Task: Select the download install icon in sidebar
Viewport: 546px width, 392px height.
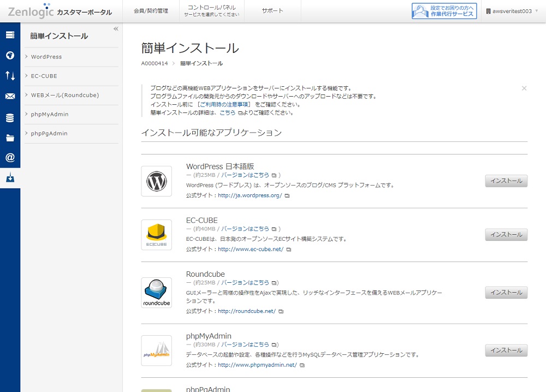Action: click(x=10, y=178)
